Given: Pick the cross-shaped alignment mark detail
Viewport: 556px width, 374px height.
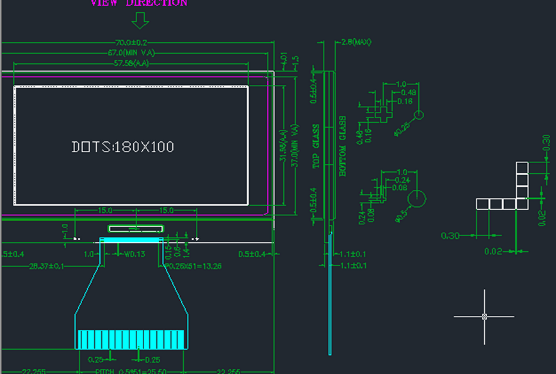Looking at the screenshot, I should coord(383,114).
